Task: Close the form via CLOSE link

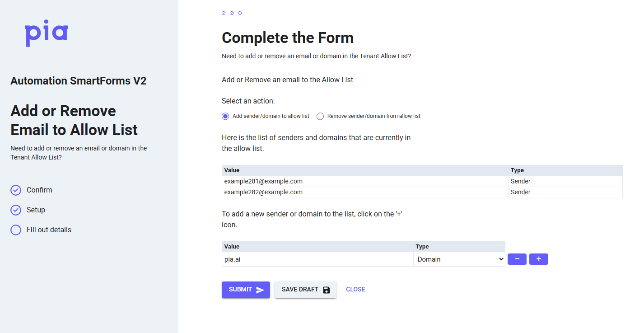Action: pyautogui.click(x=355, y=290)
